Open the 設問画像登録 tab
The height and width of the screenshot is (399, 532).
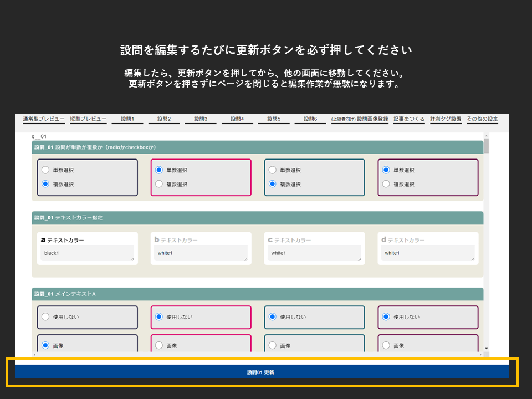(360, 119)
